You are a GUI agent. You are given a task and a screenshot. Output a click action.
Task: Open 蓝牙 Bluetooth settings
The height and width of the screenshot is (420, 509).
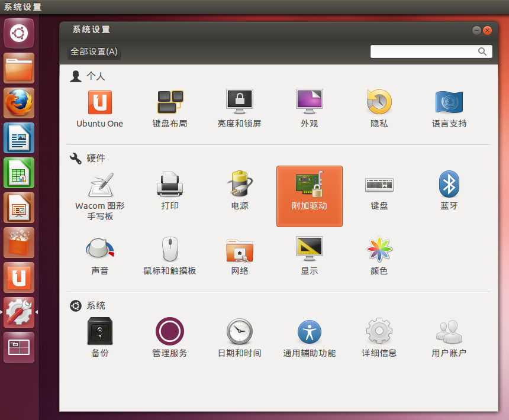(x=449, y=191)
